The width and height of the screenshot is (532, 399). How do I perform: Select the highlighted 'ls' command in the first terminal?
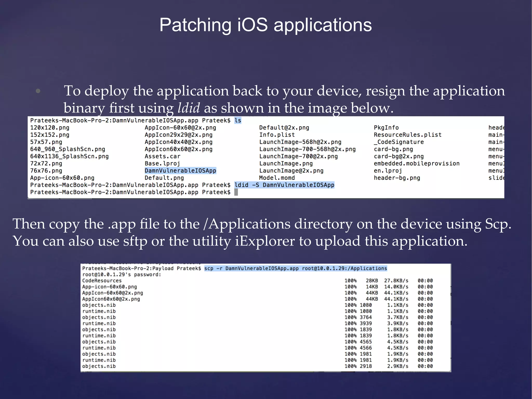(x=238, y=121)
